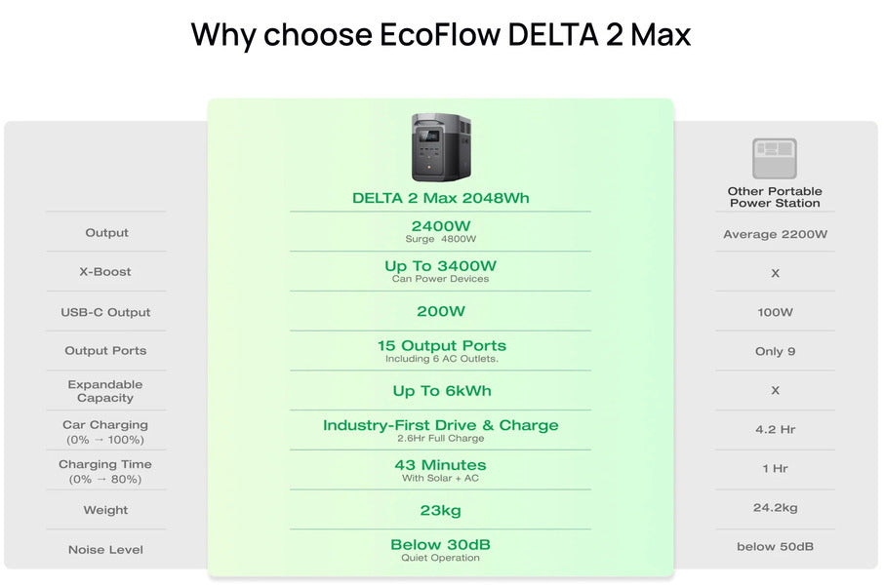Click the "15 Output Ports" text
This screenshot has height=588, width=884.
(441, 346)
